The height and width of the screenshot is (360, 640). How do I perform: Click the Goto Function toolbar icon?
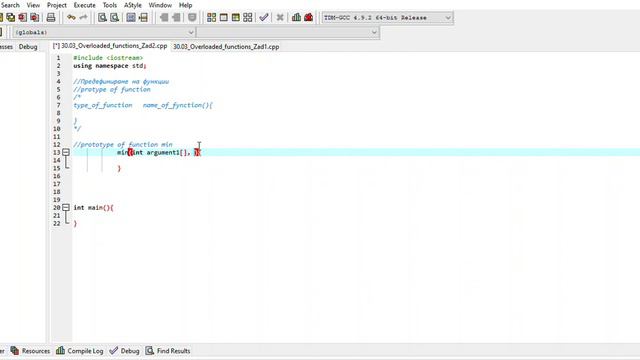click(x=131, y=17)
